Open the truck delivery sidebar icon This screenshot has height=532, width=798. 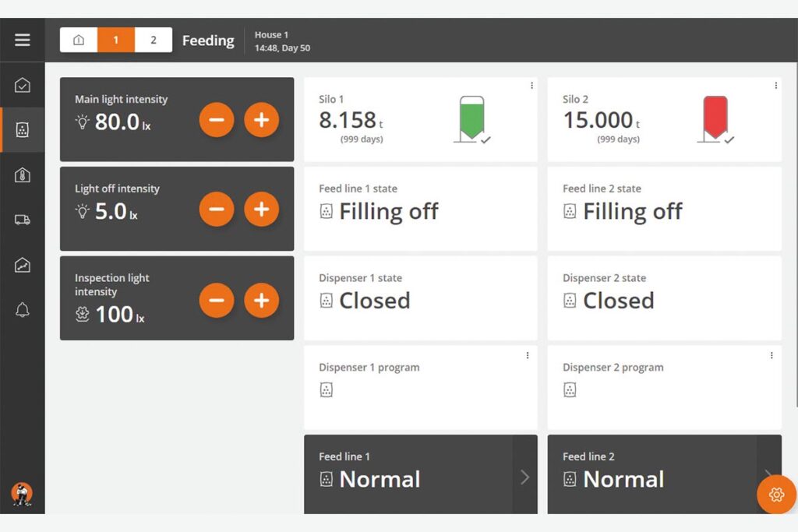click(x=23, y=220)
